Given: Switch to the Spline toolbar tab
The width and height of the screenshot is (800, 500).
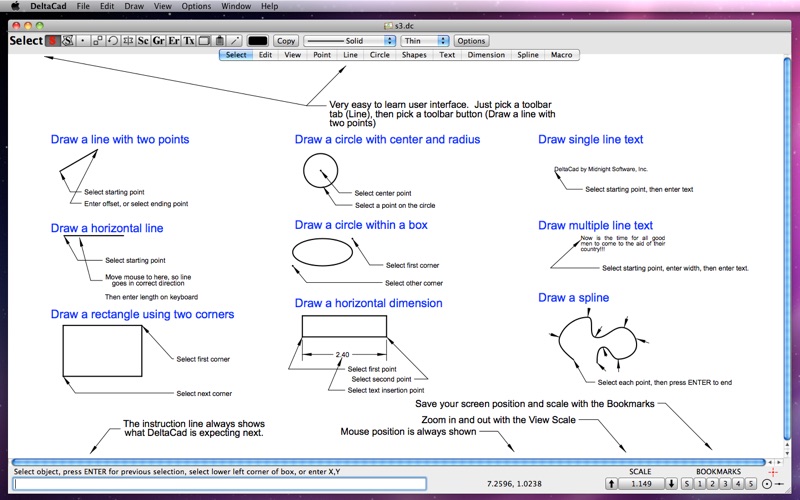Looking at the screenshot, I should [x=526, y=55].
